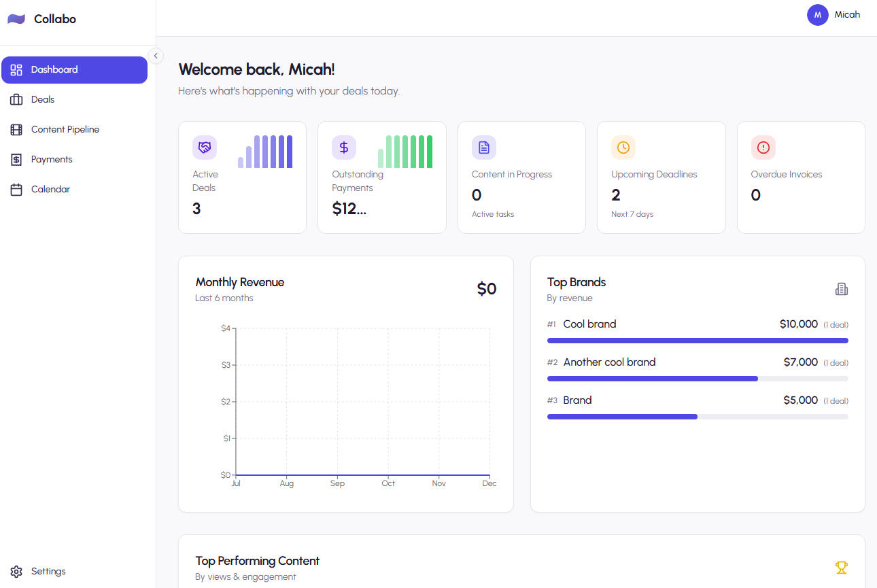Viewport: 877px width, 588px height.
Task: Click the Top Performing Content trophy icon
Action: coord(841,567)
